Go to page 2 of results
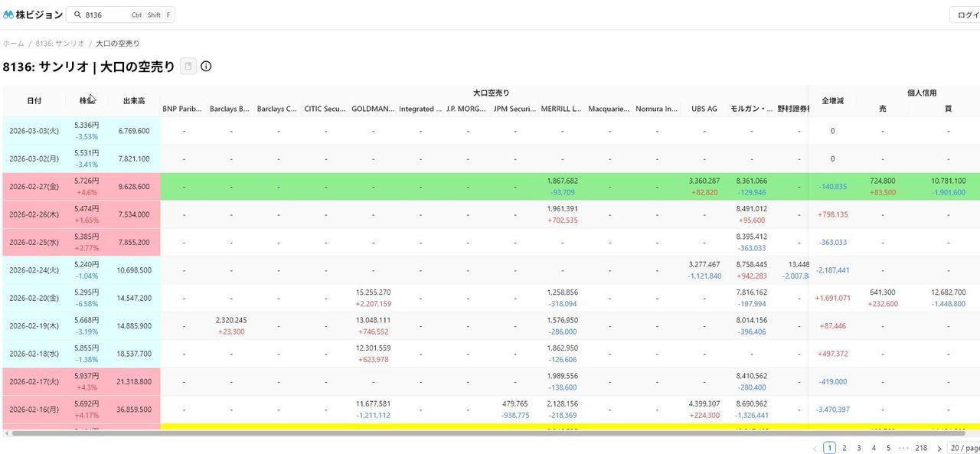980x454 pixels. 844,448
